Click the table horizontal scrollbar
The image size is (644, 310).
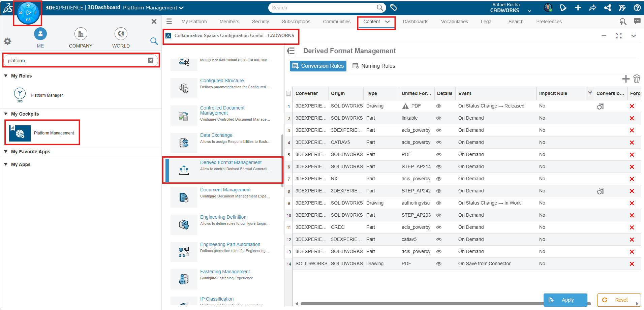point(446,304)
